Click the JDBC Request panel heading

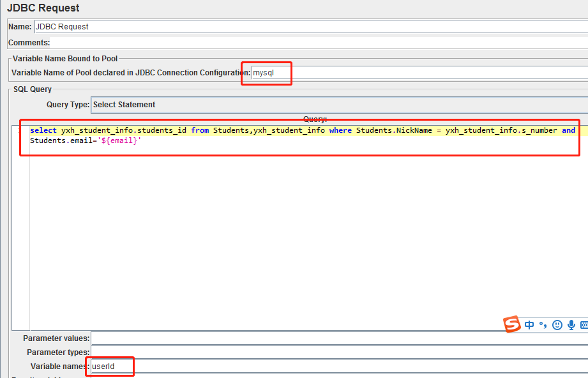43,8
